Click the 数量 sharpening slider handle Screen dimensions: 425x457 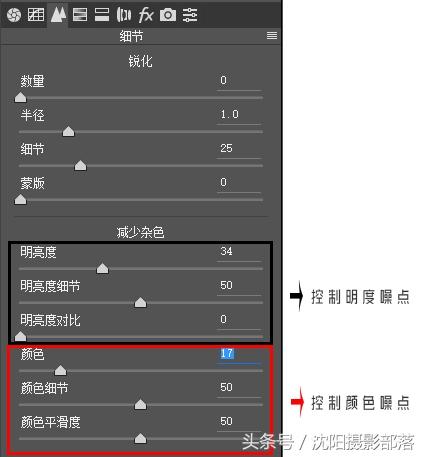point(20,97)
